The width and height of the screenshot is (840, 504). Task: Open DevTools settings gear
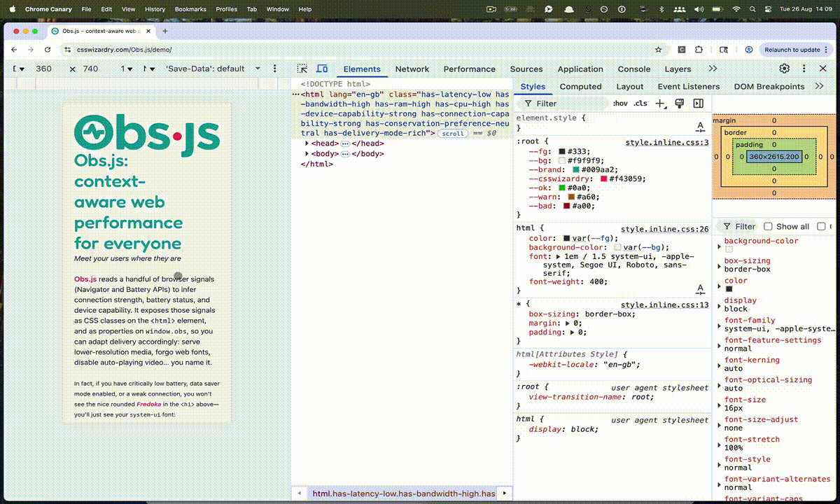pos(785,69)
